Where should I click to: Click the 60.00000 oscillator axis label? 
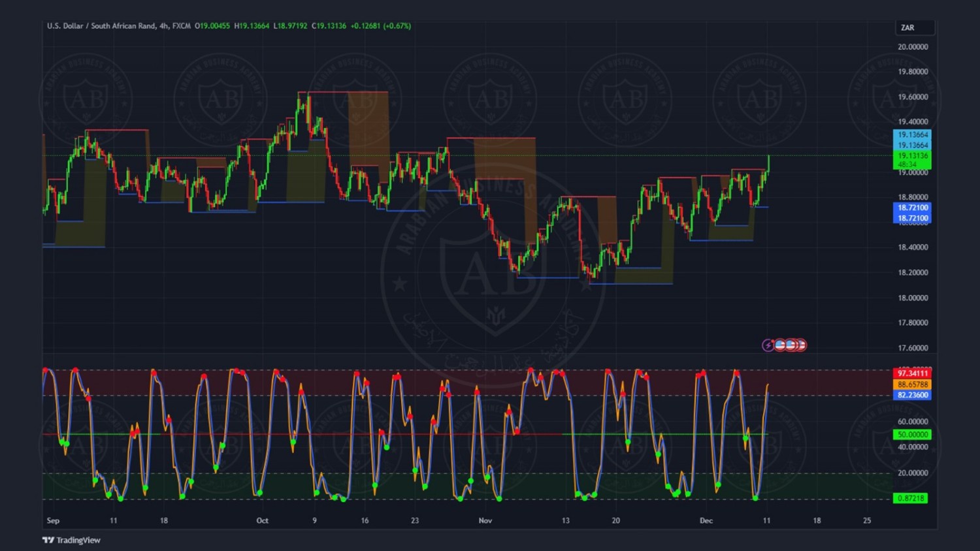click(x=913, y=422)
